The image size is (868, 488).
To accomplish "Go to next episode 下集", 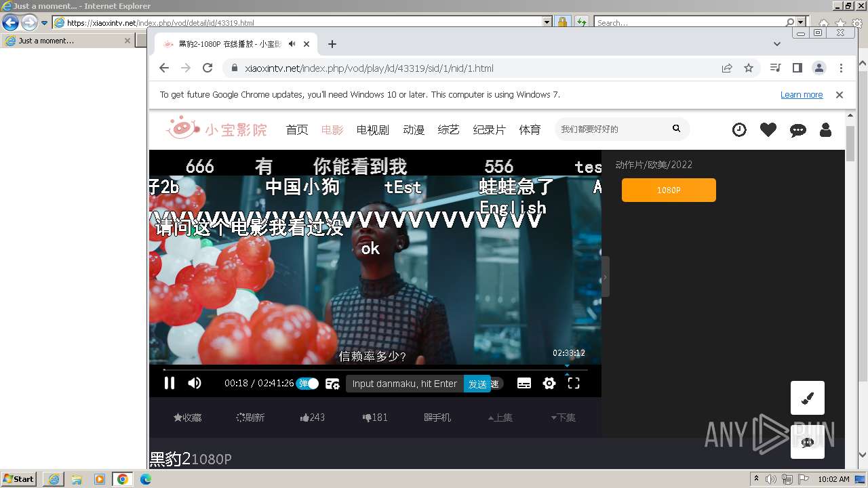I will pyautogui.click(x=563, y=418).
